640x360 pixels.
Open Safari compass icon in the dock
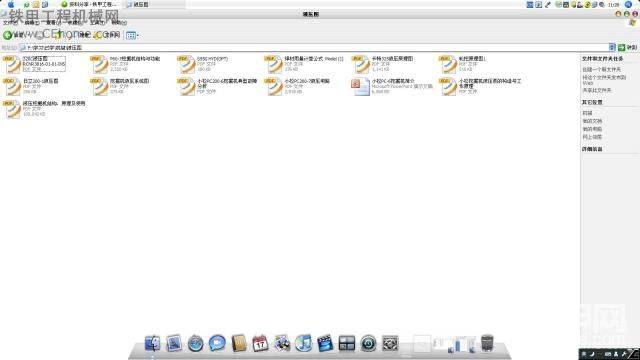[196, 343]
